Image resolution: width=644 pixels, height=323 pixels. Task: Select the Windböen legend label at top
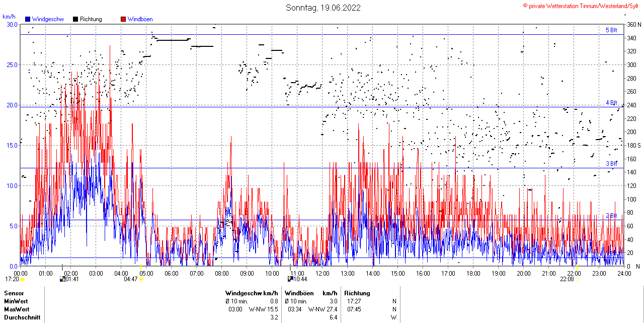pyautogui.click(x=140, y=19)
